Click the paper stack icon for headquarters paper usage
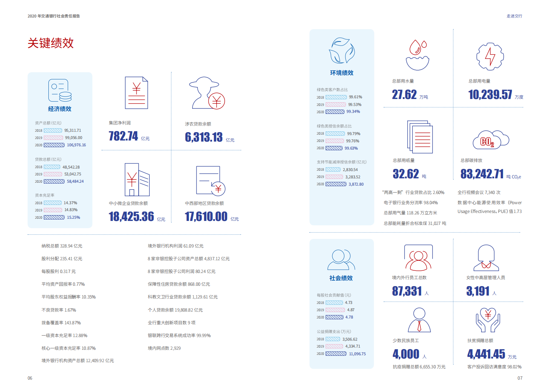This screenshot has width=550, height=392. click(420, 137)
